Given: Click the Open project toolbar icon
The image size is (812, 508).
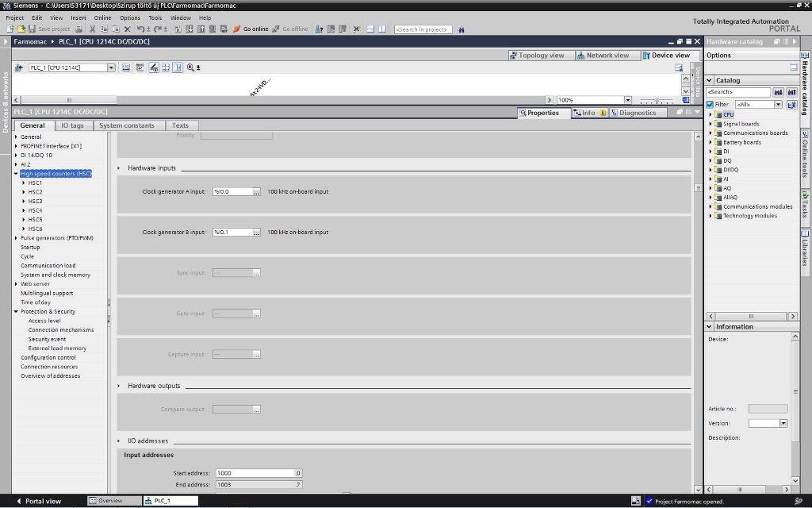Looking at the screenshot, I should pos(21,29).
